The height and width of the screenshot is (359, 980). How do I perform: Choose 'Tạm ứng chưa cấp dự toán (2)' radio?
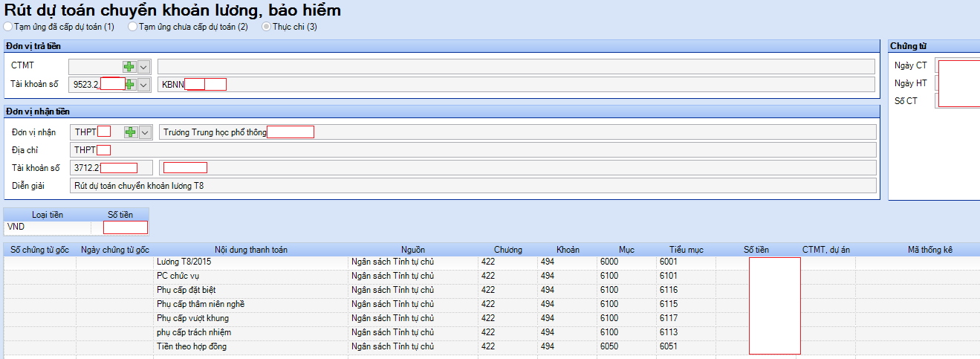pos(132,27)
